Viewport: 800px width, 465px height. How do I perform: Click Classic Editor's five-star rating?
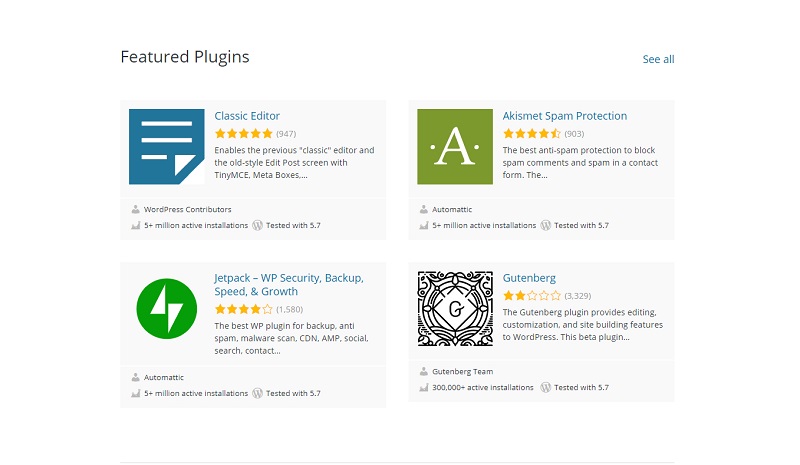[x=244, y=134]
